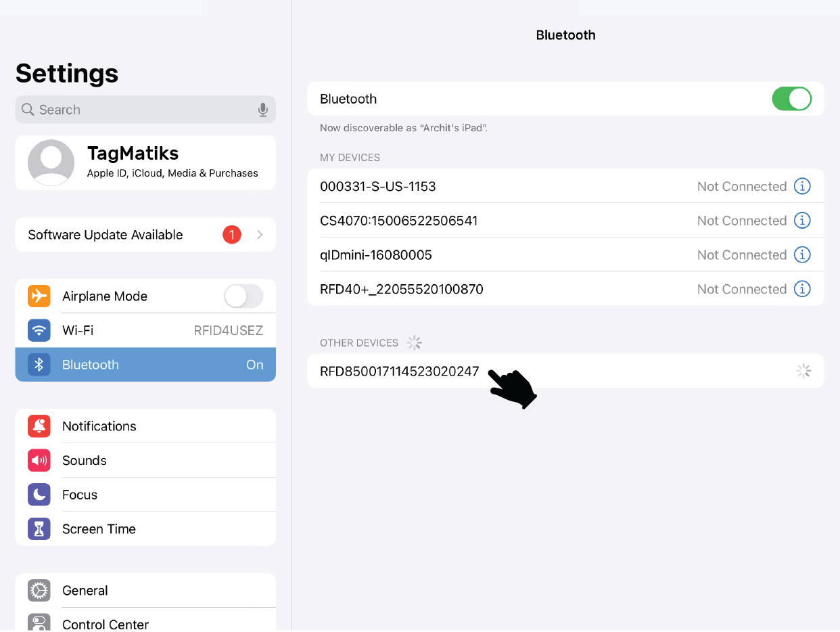Turn off the Bluetooth toggle switch
Image resolution: width=840 pixels, height=632 pixels.
coord(791,99)
